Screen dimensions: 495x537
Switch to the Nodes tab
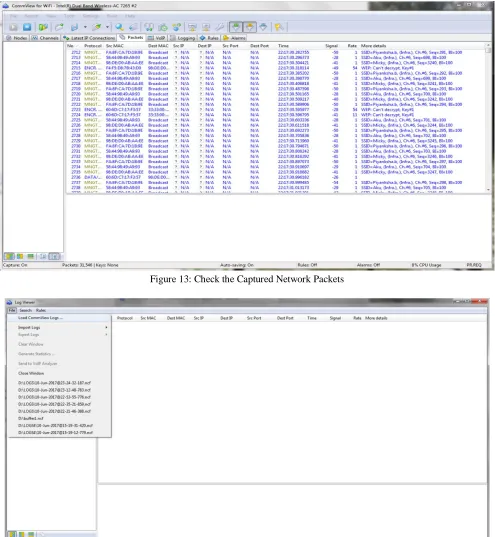[17, 38]
